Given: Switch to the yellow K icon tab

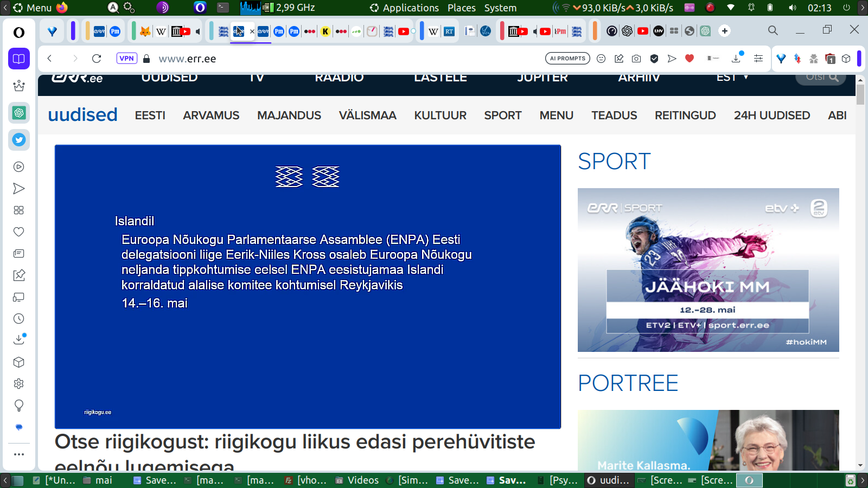Looking at the screenshot, I should pyautogui.click(x=325, y=31).
